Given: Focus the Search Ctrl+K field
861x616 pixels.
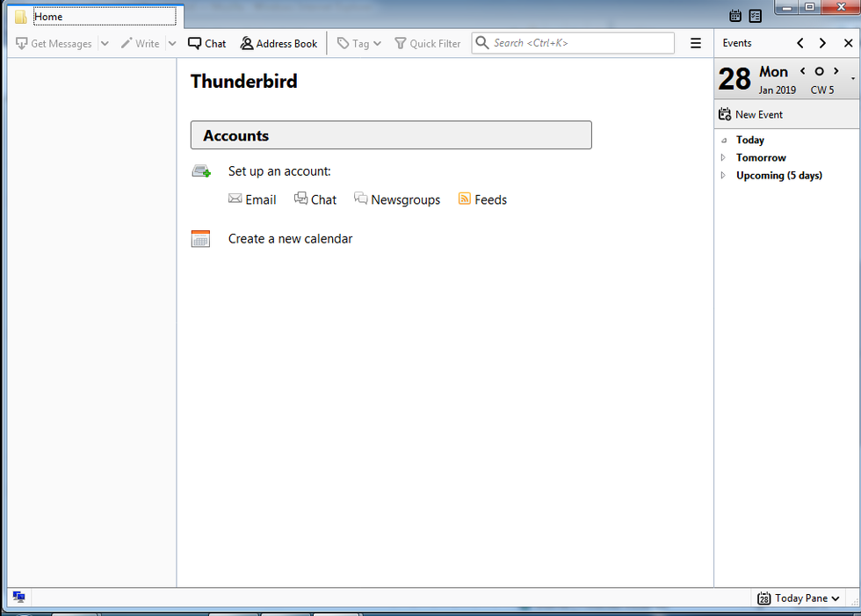Looking at the screenshot, I should [x=573, y=43].
